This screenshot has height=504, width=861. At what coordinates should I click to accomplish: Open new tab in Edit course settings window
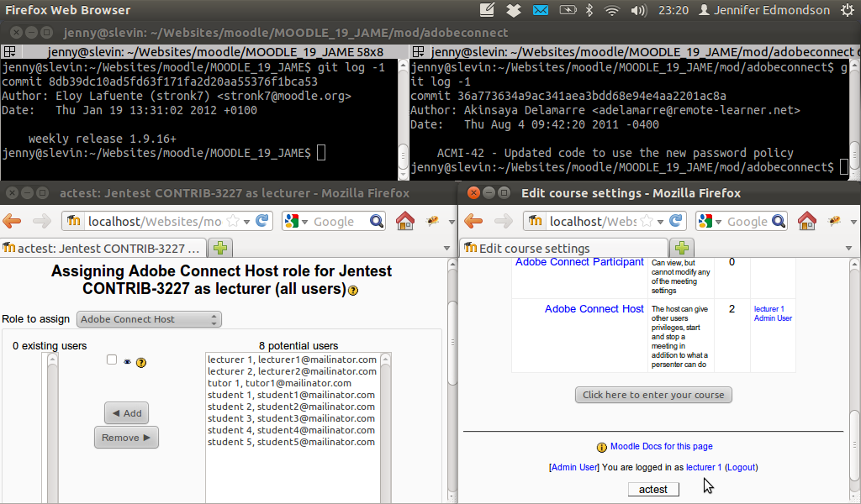[682, 248]
